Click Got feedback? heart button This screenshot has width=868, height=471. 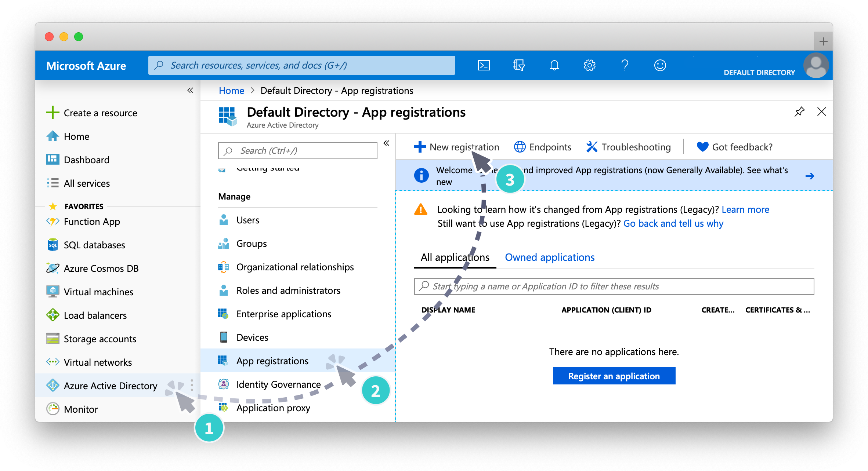pos(734,147)
